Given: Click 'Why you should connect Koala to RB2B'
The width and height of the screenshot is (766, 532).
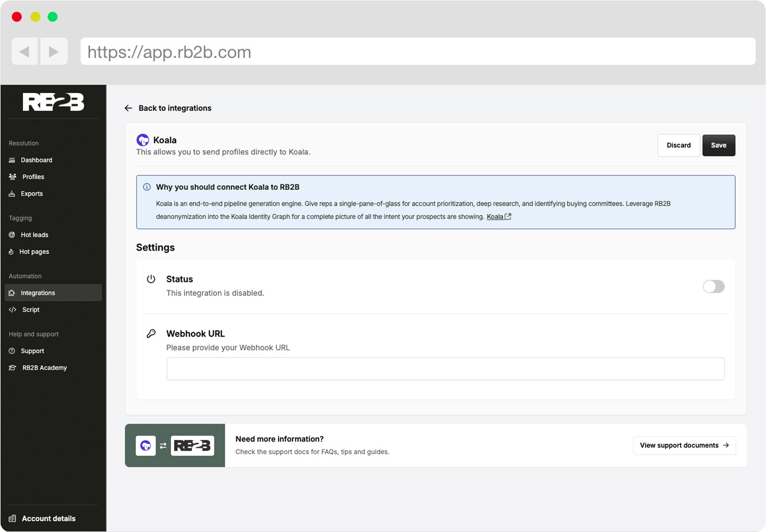Looking at the screenshot, I should (x=228, y=187).
